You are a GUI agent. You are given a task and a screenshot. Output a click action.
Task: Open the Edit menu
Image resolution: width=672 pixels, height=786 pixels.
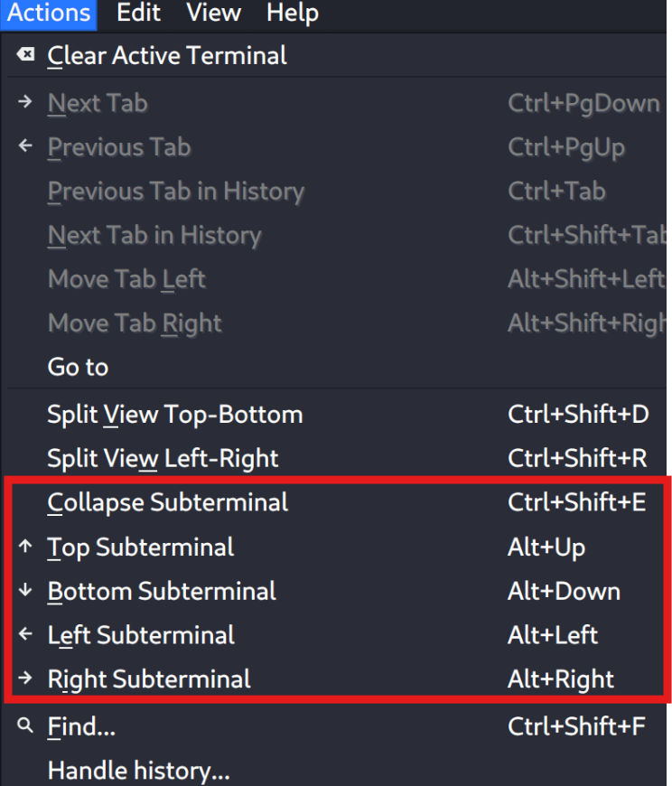(x=139, y=13)
